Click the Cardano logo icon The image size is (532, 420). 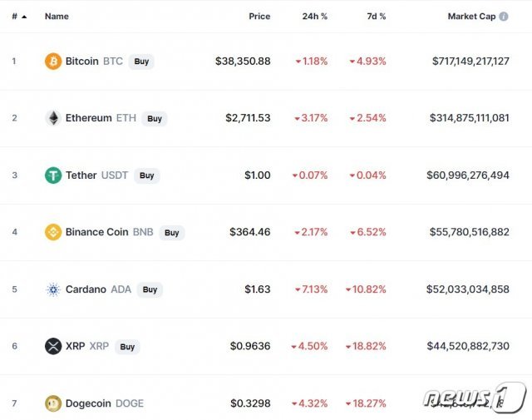coord(53,289)
